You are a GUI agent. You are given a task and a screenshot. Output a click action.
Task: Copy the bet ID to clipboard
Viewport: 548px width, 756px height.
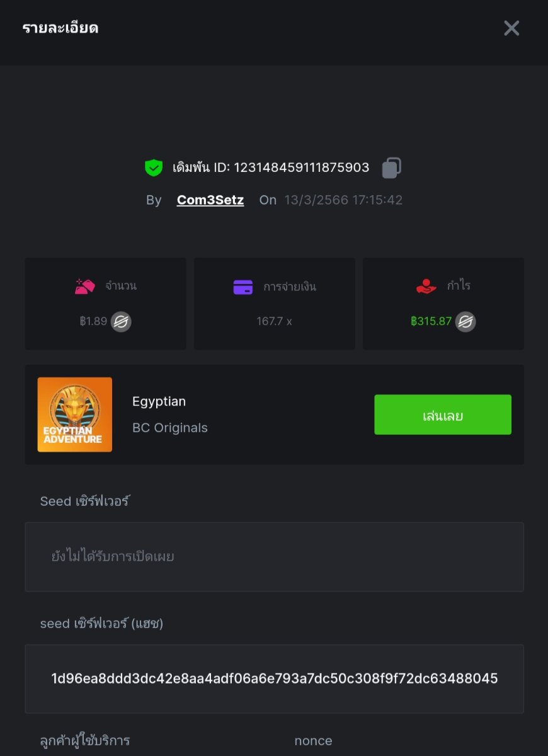pos(391,168)
